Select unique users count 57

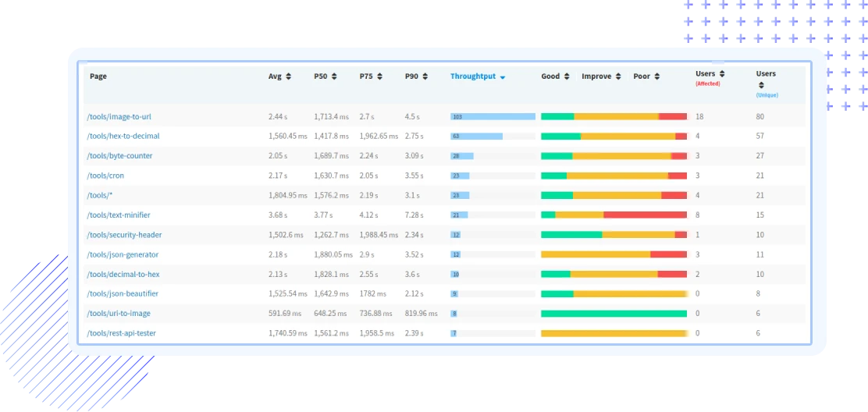pyautogui.click(x=760, y=136)
